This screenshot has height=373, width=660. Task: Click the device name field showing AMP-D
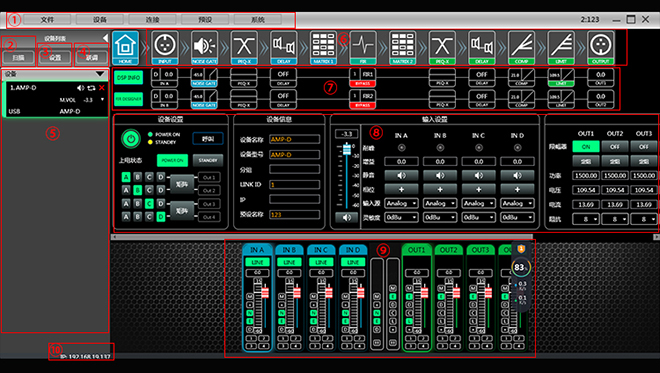click(294, 139)
